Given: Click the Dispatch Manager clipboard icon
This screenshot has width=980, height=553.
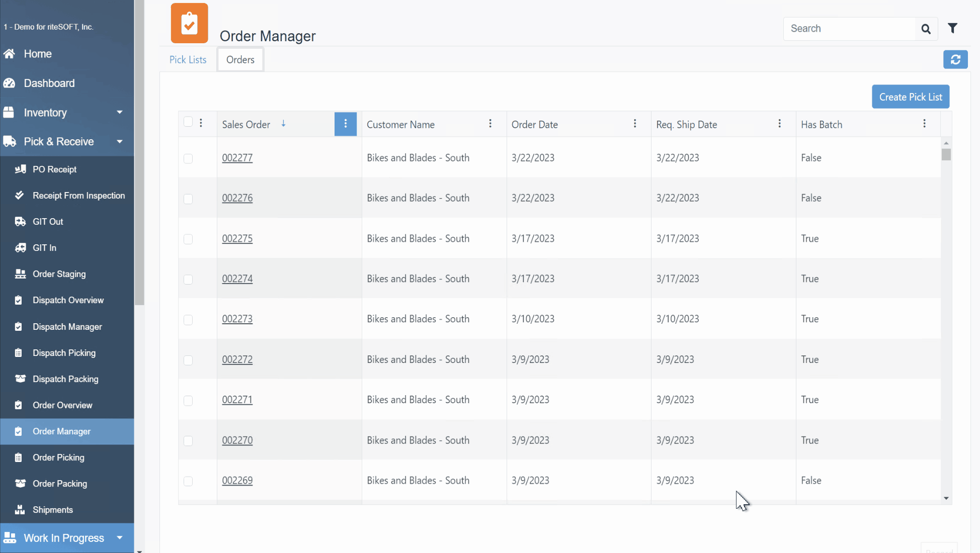Looking at the screenshot, I should pos(19,327).
